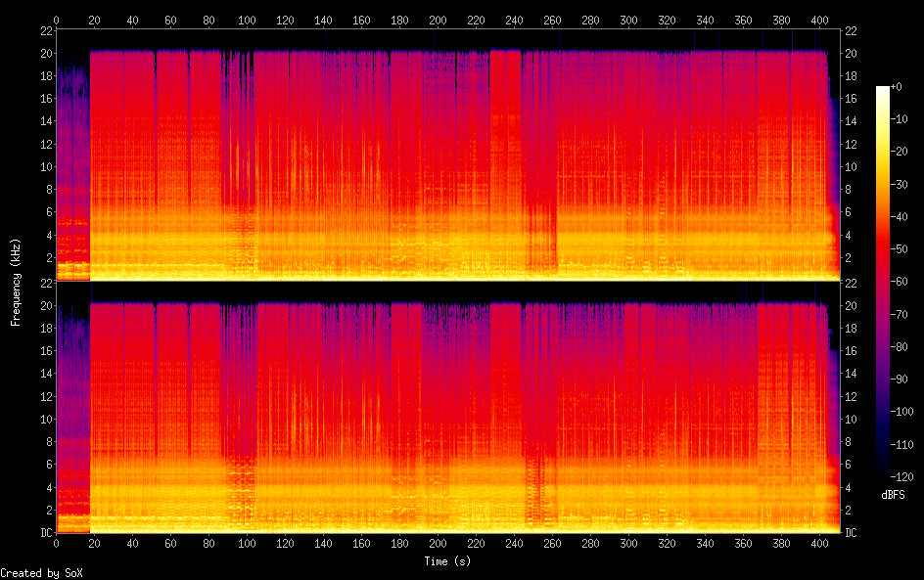Click "400" on the top time axis
Image resolution: width=924 pixels, height=580 pixels.
pos(819,20)
